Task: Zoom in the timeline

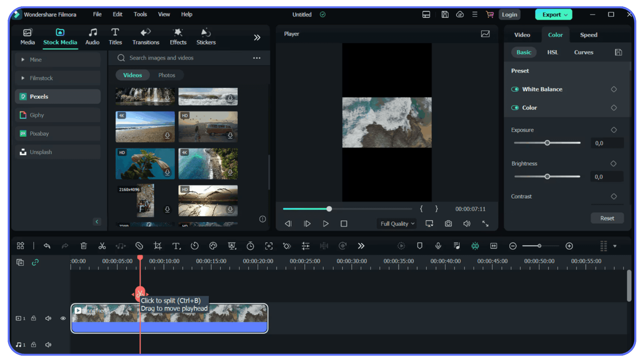Action: coord(569,246)
